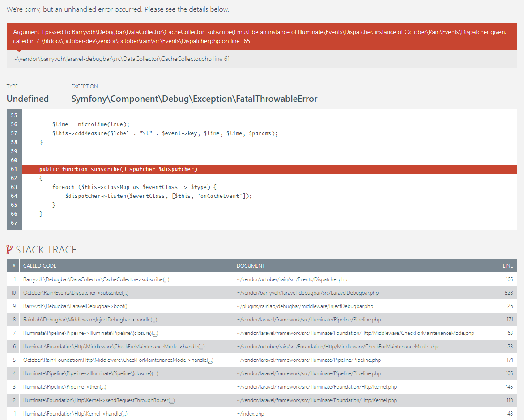Click the red branch icon beside STACK TRACE
The width and height of the screenshot is (524, 420).
(9, 250)
